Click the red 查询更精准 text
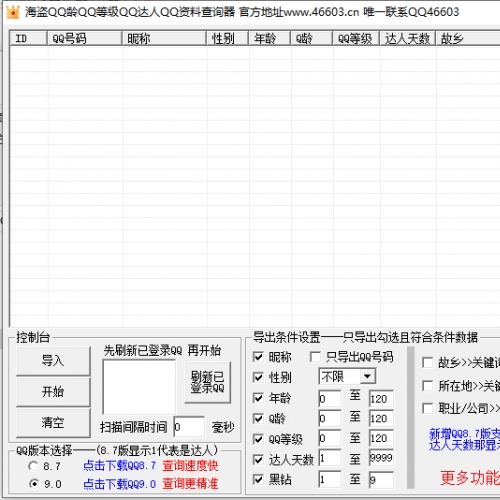 tap(190, 484)
